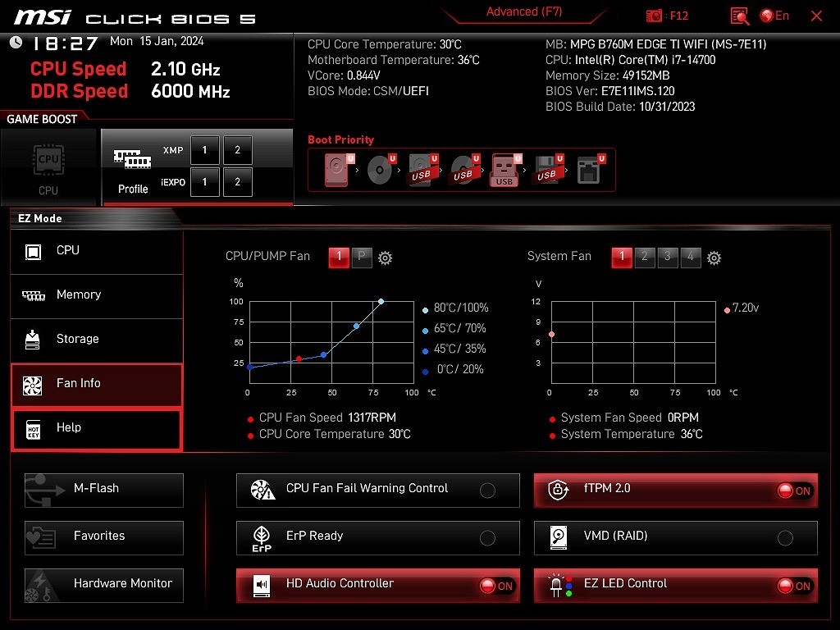Click the BIOS Ver E7E11IMS.120 text

click(x=609, y=91)
